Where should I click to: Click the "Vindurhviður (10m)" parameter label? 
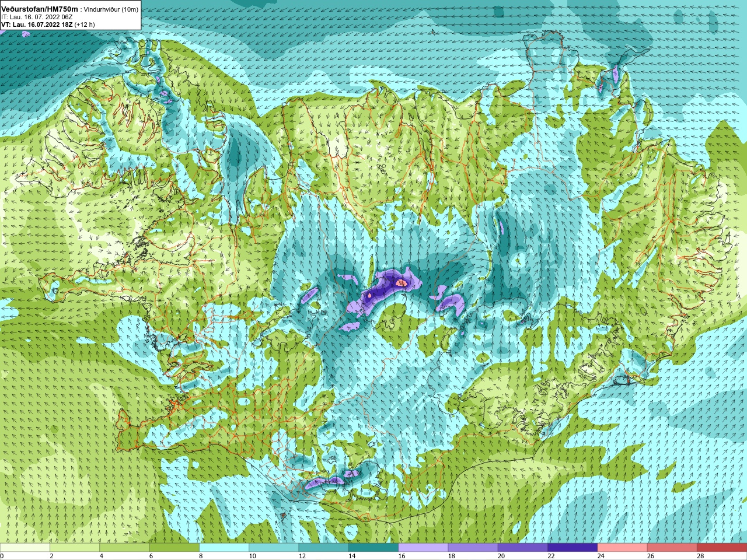tap(111, 9)
